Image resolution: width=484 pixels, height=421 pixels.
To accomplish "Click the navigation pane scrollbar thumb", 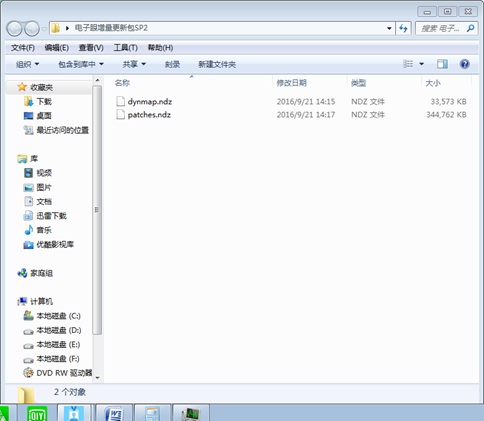I will [x=97, y=210].
